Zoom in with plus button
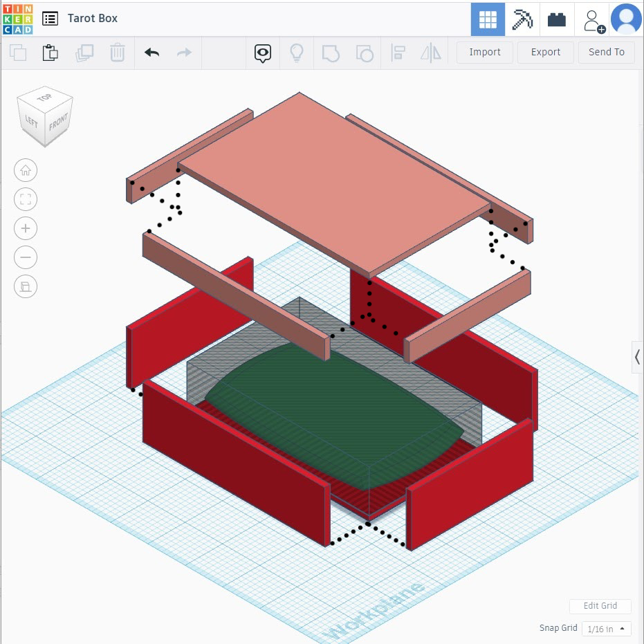The height and width of the screenshot is (644, 644). 26,228
